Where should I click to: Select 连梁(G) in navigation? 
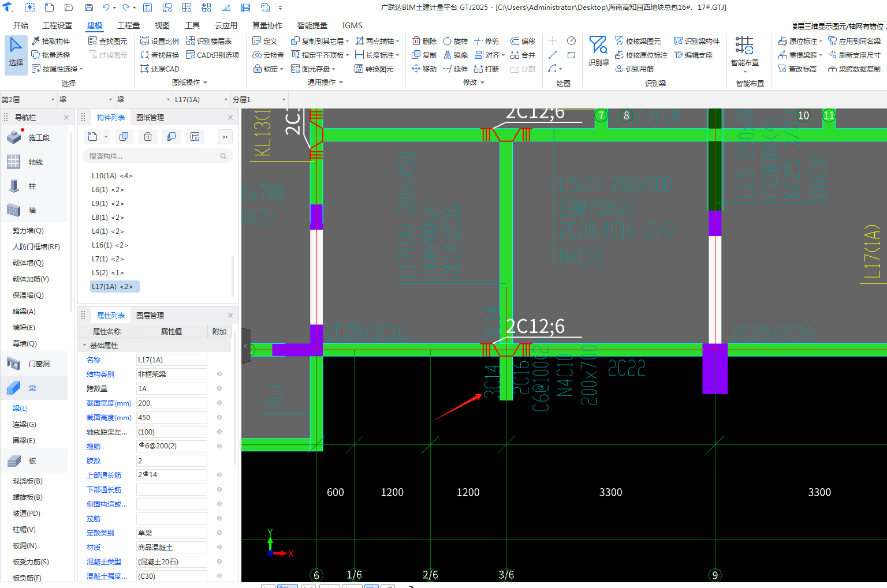pos(24,424)
